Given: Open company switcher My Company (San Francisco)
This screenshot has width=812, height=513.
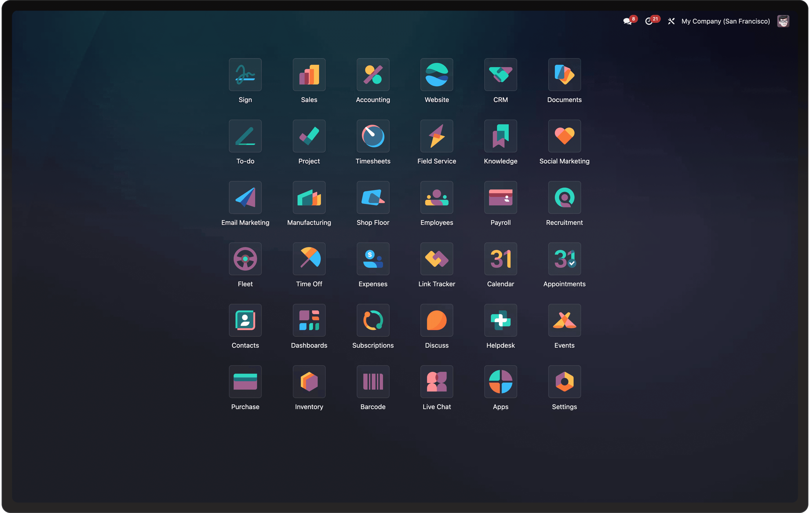Looking at the screenshot, I should point(725,21).
